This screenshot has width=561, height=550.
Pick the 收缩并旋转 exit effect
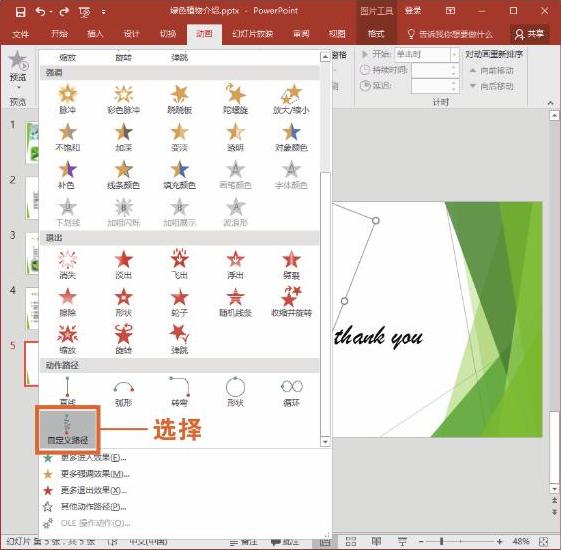(x=291, y=302)
